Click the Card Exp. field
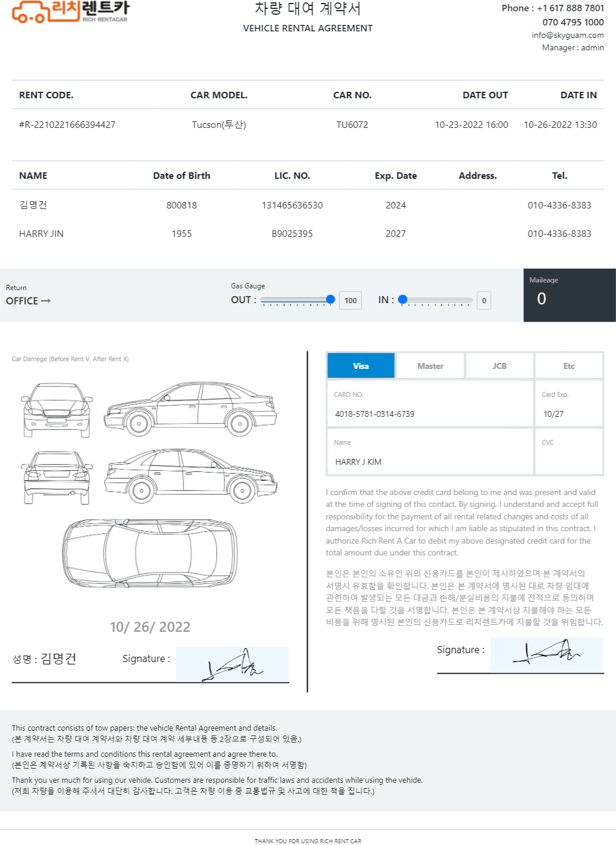 [569, 413]
